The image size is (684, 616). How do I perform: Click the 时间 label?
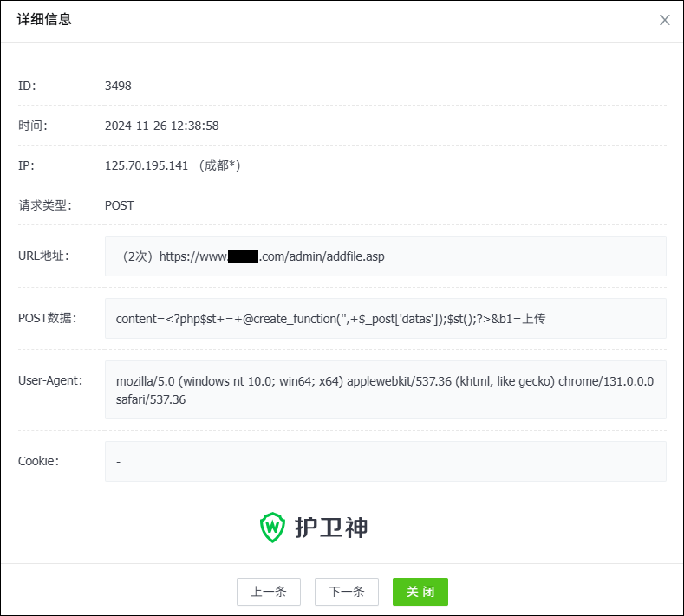click(33, 126)
